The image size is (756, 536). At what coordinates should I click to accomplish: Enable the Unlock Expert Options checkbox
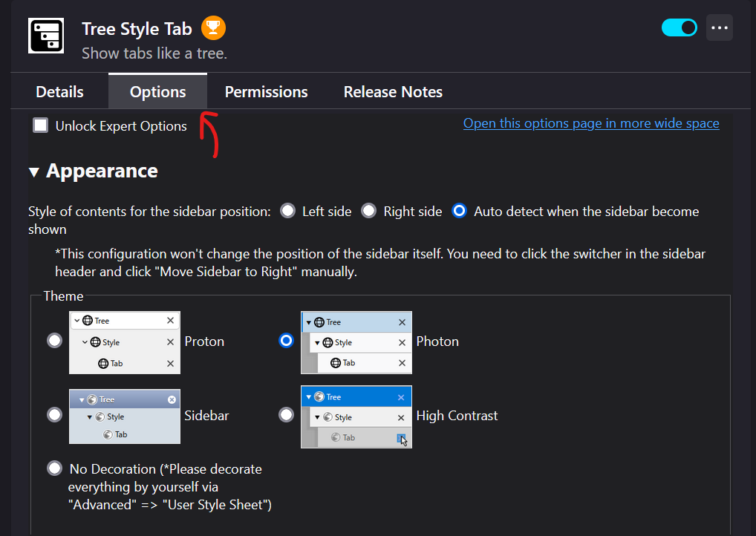pos(41,125)
